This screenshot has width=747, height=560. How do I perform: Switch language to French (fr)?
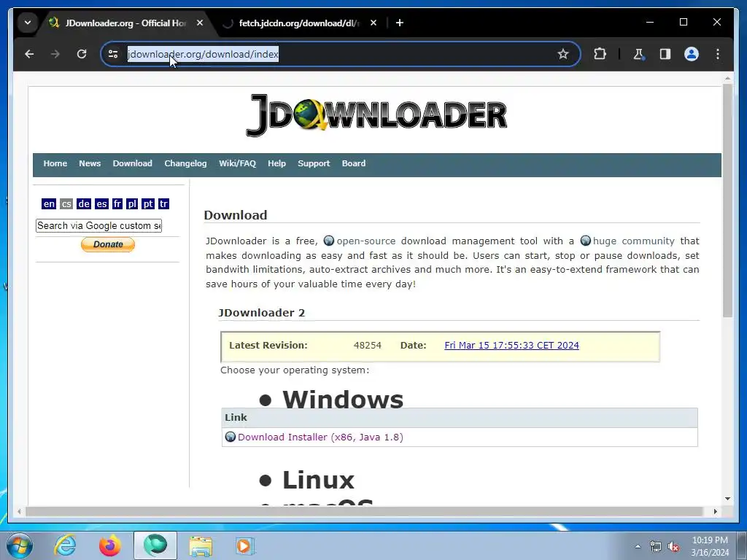point(117,204)
